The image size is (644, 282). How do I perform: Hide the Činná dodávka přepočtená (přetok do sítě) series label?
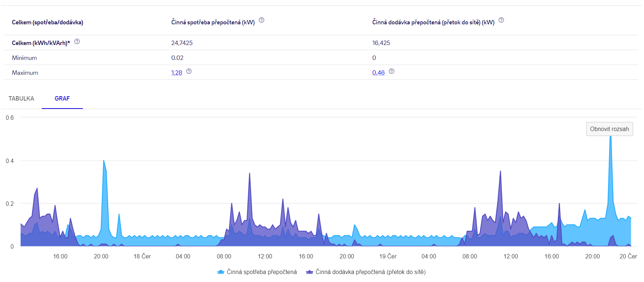[370, 272]
